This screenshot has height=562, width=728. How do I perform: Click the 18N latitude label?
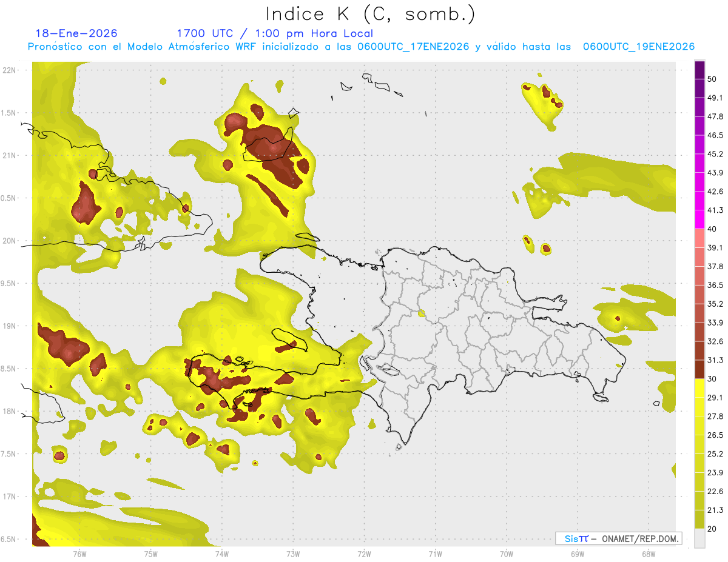(10, 411)
